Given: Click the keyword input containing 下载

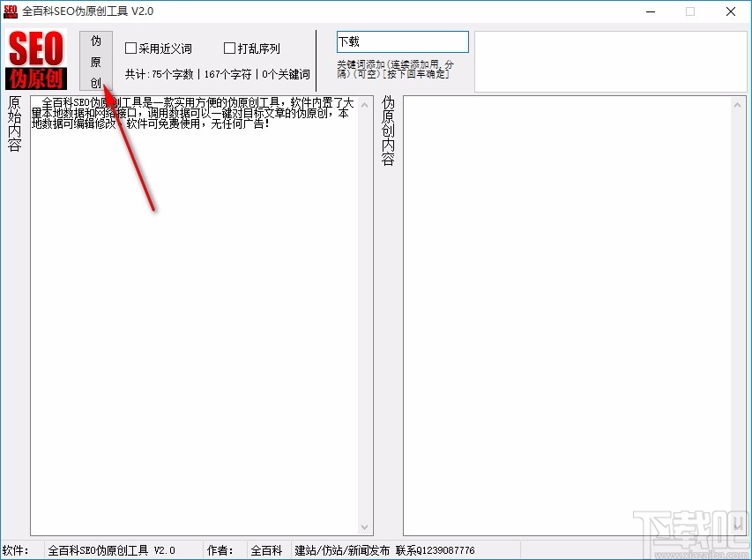Looking at the screenshot, I should (402, 41).
